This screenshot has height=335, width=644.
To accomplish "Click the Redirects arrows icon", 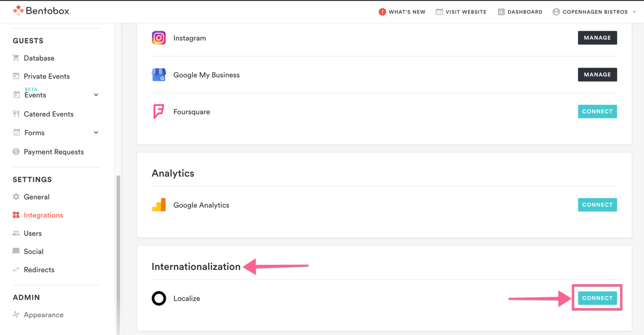I will 16,270.
